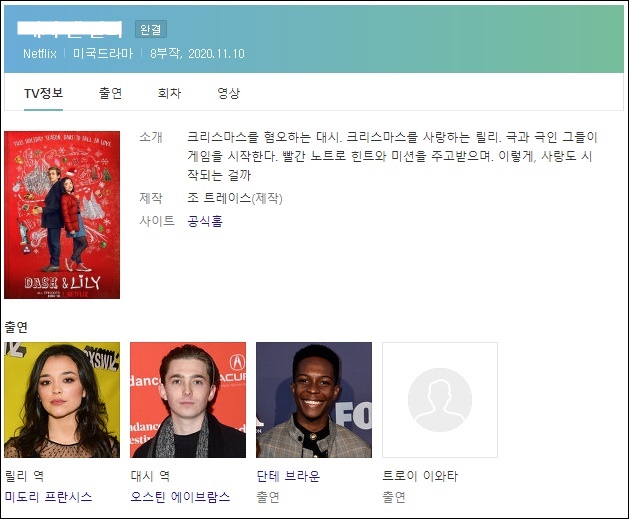
Task: Click the 공식홈 official site link
Action: [x=205, y=221]
